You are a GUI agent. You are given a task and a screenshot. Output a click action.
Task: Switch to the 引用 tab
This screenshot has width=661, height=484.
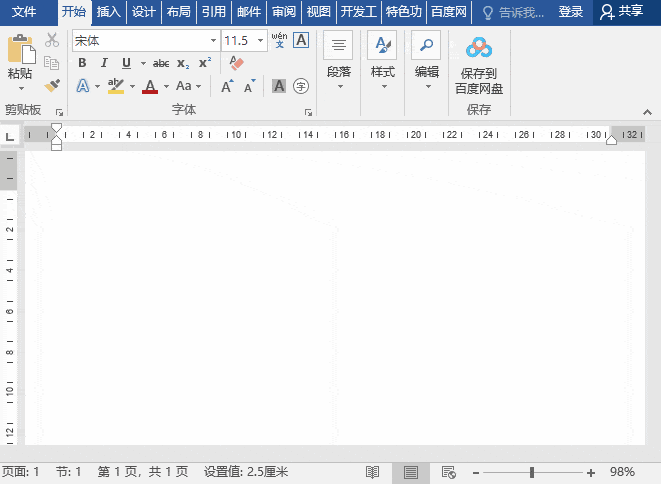[x=214, y=12]
